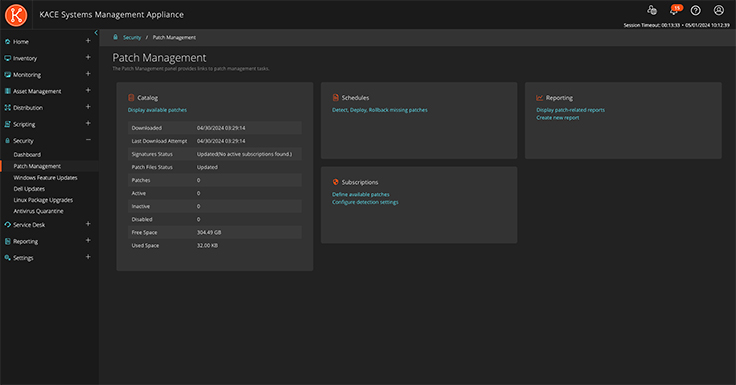
Task: Click the Settings gears sidebar icon
Action: click(x=8, y=257)
